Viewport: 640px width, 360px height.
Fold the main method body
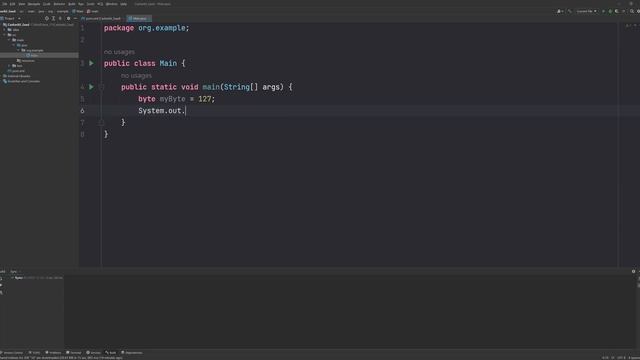101,87
